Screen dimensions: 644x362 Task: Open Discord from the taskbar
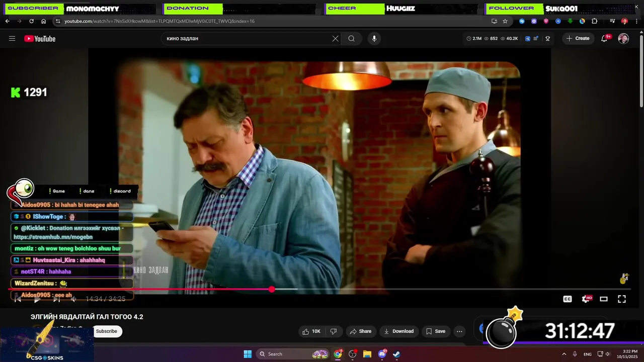tap(382, 354)
